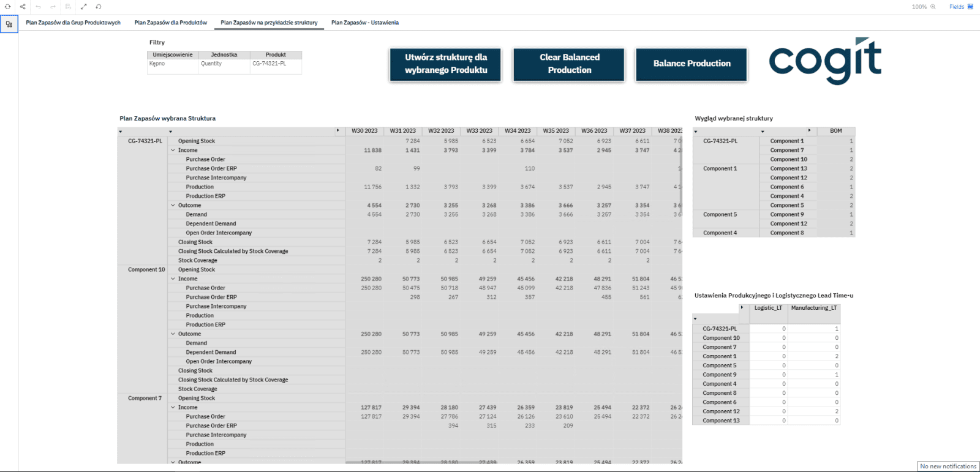The image size is (980, 472).
Task: Select the Kępno value in Umiejscowienie filter
Action: point(157,64)
